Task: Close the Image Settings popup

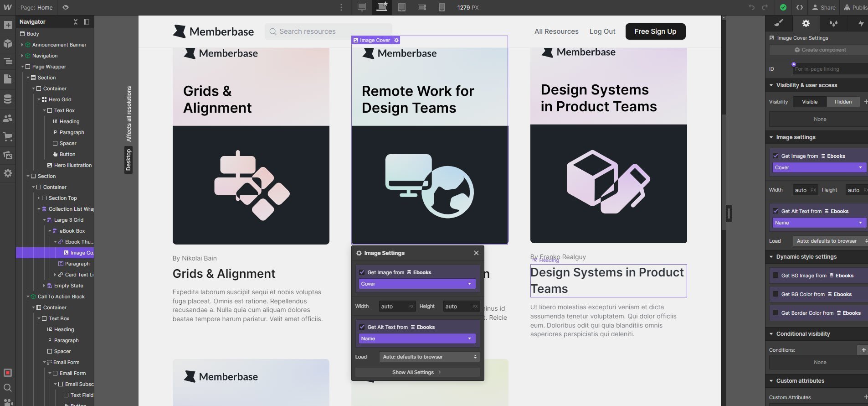Action: (476, 253)
